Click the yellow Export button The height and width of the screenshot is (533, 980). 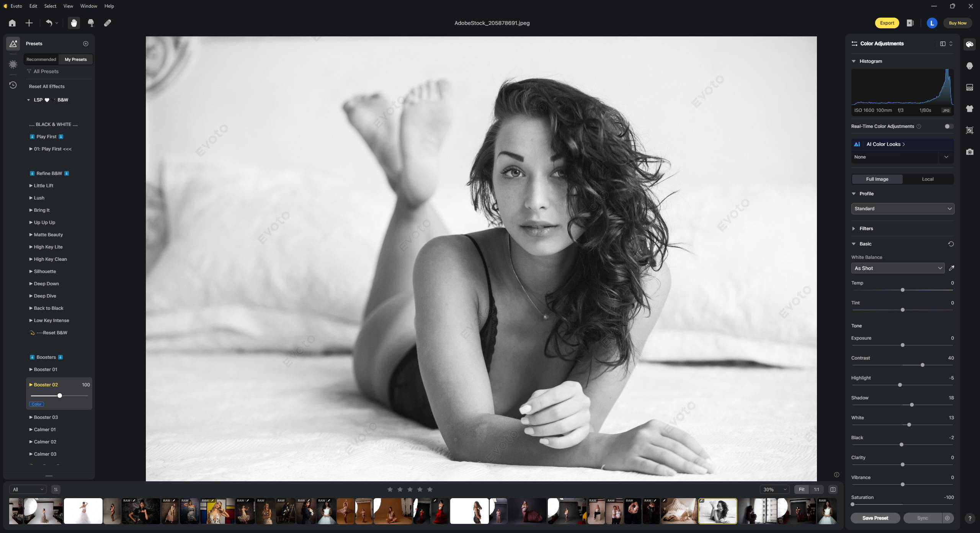tap(887, 23)
